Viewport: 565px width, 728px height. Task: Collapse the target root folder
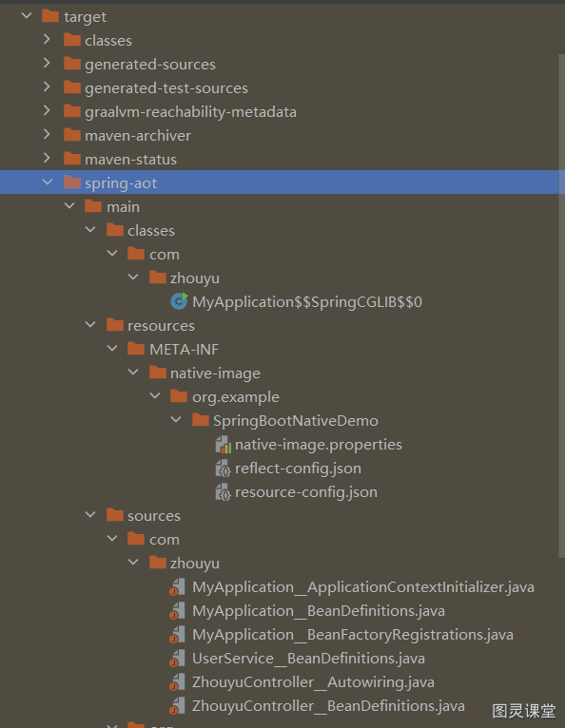click(x=27, y=16)
